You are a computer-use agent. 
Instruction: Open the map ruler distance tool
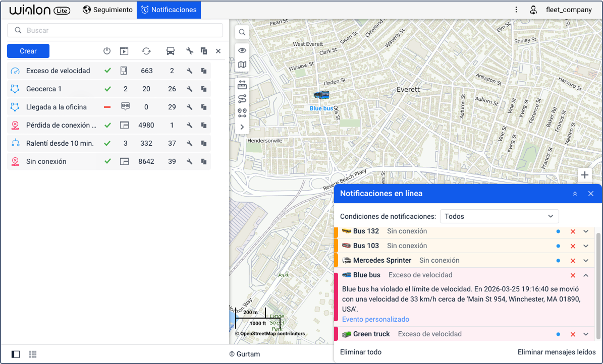point(242,84)
